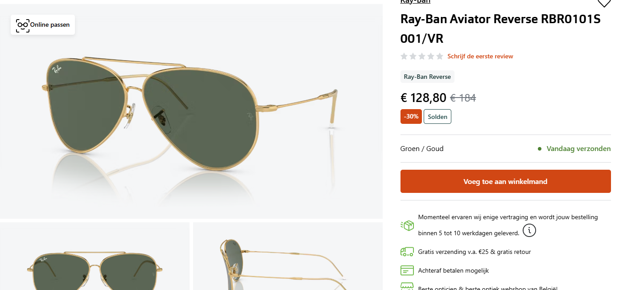The image size is (644, 290).
Task: Click the shop icon beside Beste opticien
Action: [x=406, y=287]
